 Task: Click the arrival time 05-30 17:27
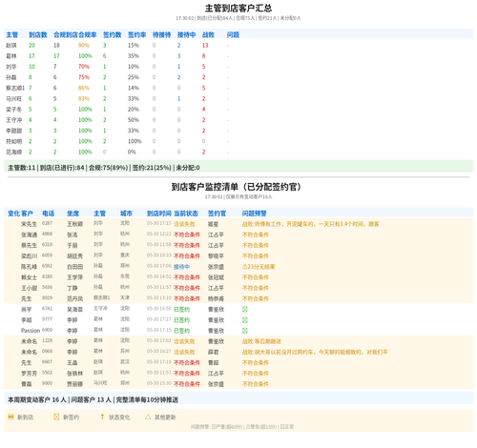pyautogui.click(x=159, y=319)
